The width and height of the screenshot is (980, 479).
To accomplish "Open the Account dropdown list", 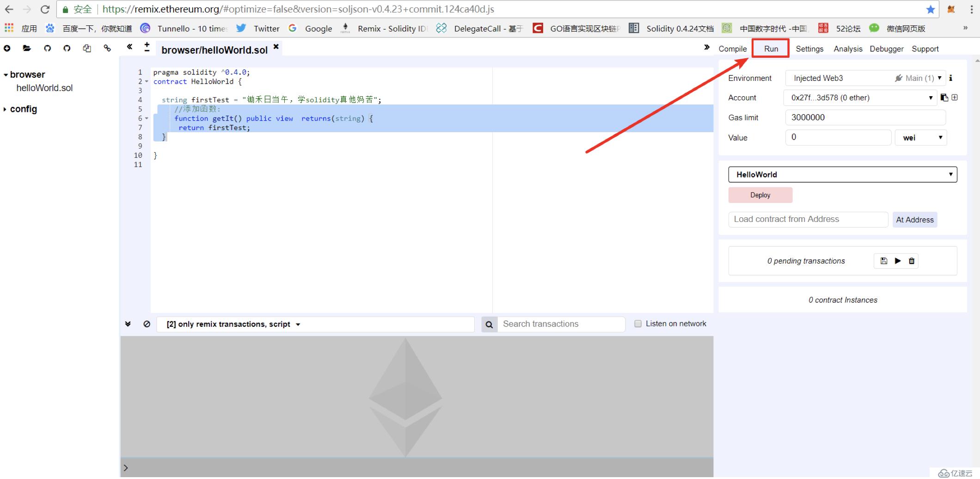I will click(861, 98).
